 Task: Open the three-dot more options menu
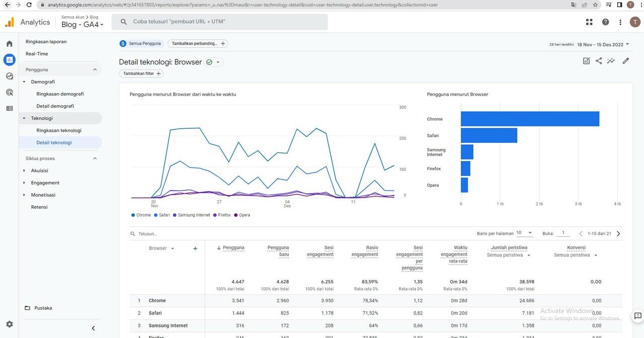coord(620,22)
